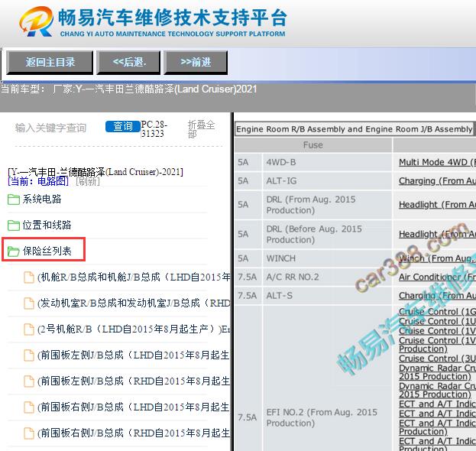Open the Cruise Control (1U link
This screenshot has width=476, height=451.
[x=437, y=321]
